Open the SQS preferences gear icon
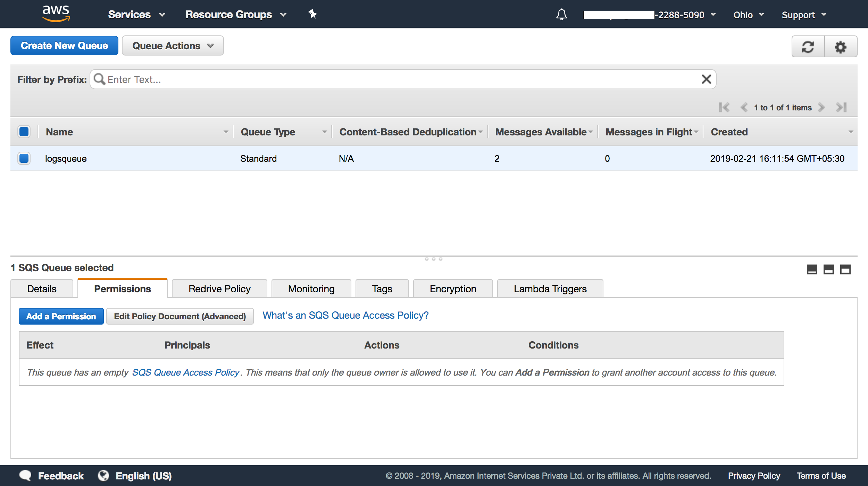 [x=841, y=47]
